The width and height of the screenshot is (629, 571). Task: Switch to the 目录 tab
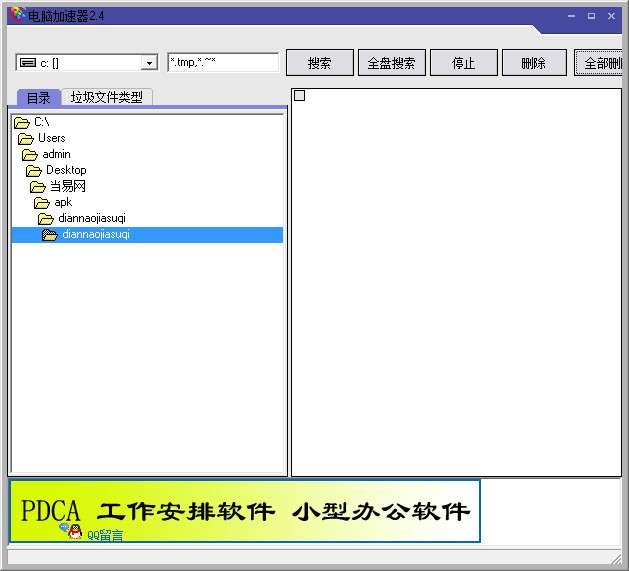39,98
